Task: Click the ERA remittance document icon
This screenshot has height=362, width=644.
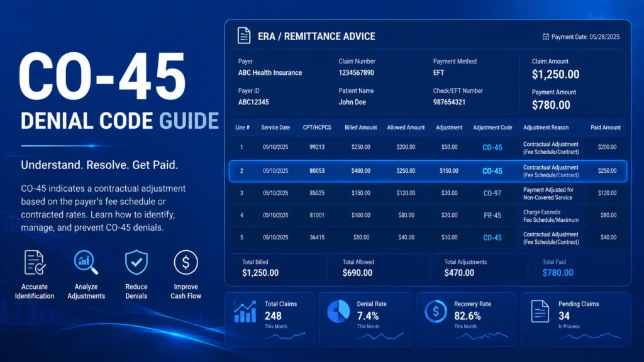Action: coord(243,36)
